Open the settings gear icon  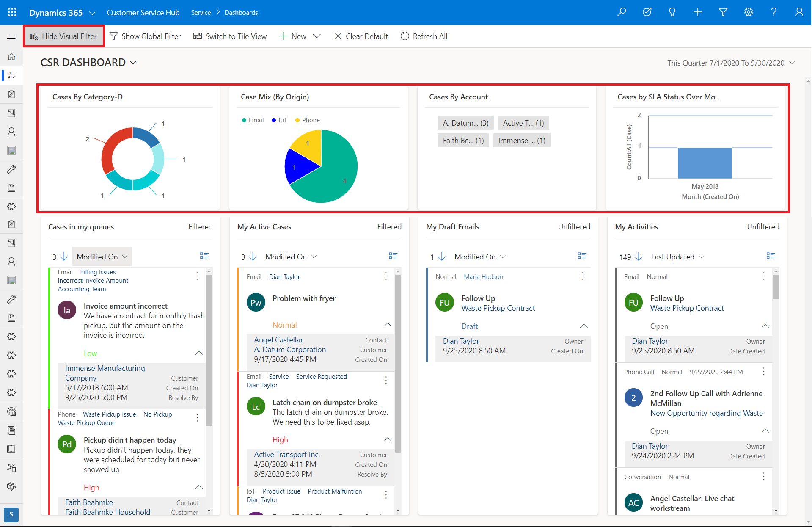click(x=749, y=12)
